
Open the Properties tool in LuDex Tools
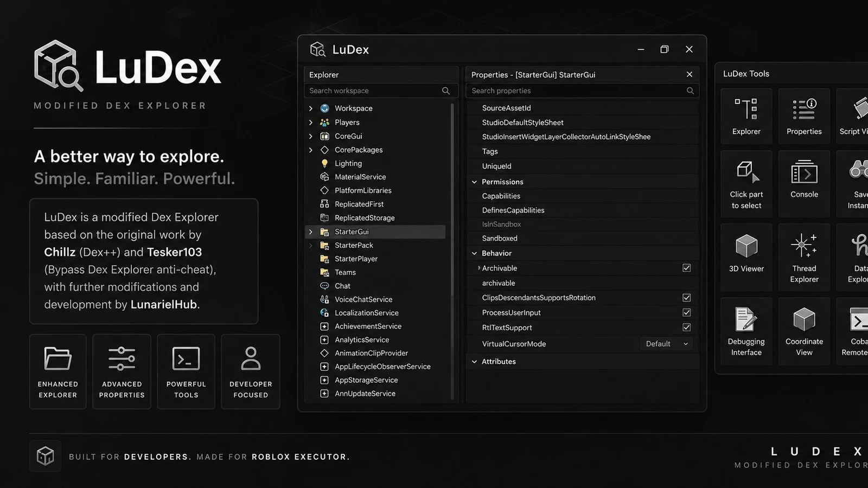tap(804, 116)
